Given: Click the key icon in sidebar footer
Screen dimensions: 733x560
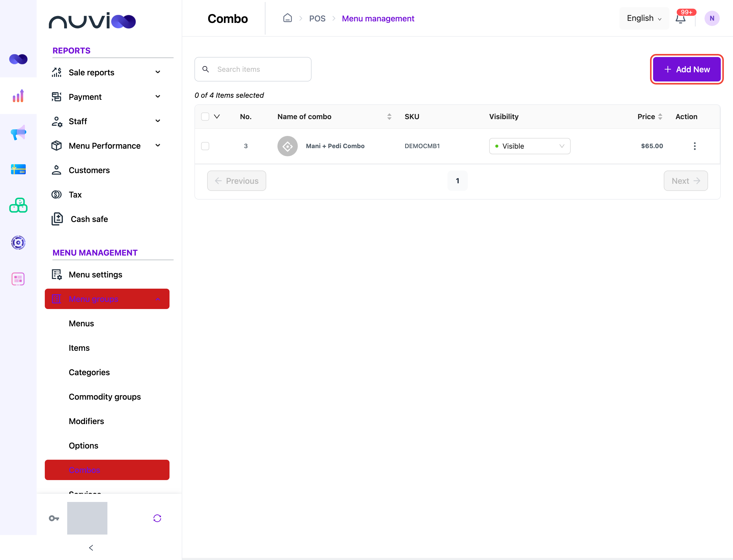Looking at the screenshot, I should (x=54, y=518).
